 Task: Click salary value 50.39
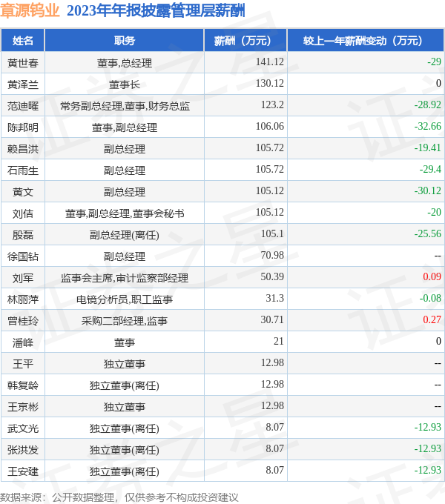click(272, 276)
